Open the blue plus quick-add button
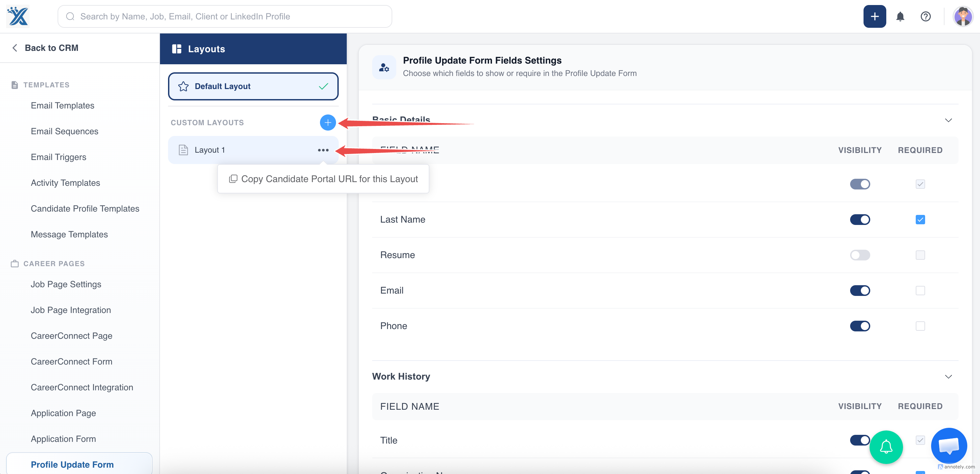 click(874, 16)
